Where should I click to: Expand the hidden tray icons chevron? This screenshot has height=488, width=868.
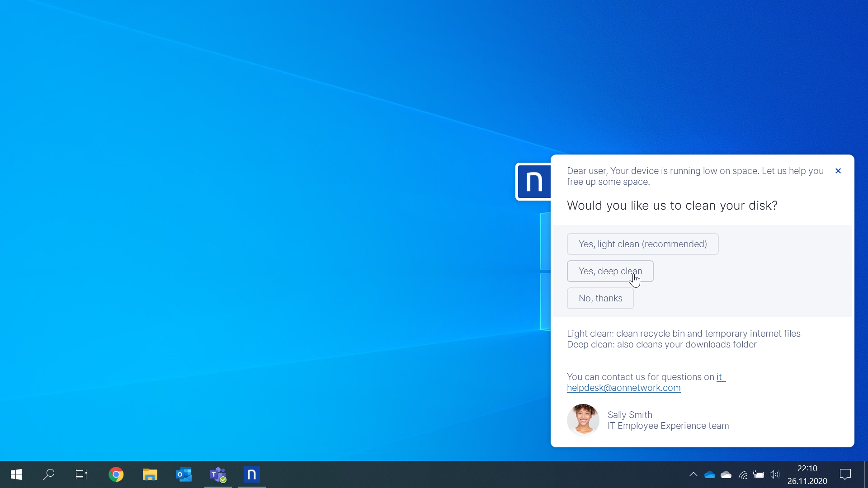[693, 474]
